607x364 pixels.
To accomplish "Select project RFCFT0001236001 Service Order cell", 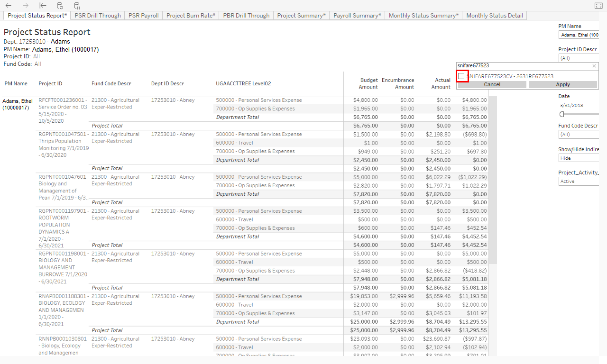I will 63,110.
